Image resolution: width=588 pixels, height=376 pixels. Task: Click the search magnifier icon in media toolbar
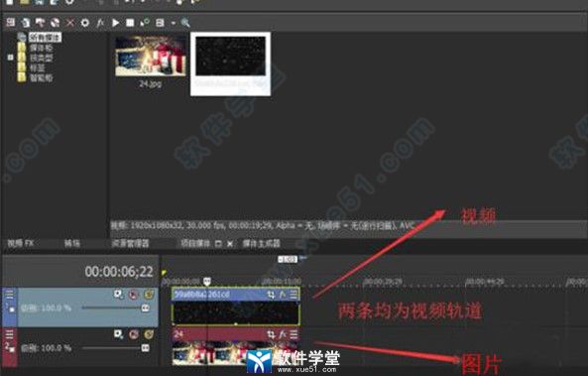pyautogui.click(x=185, y=23)
